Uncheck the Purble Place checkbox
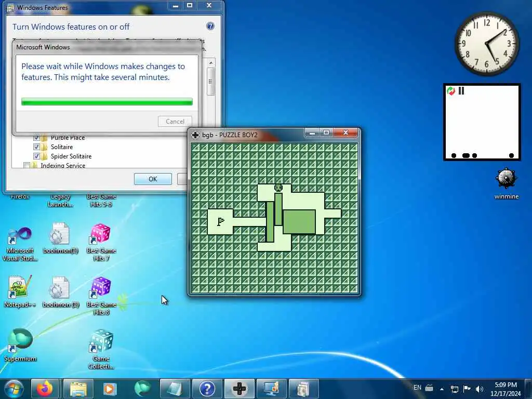The image size is (532, 399). (37, 138)
